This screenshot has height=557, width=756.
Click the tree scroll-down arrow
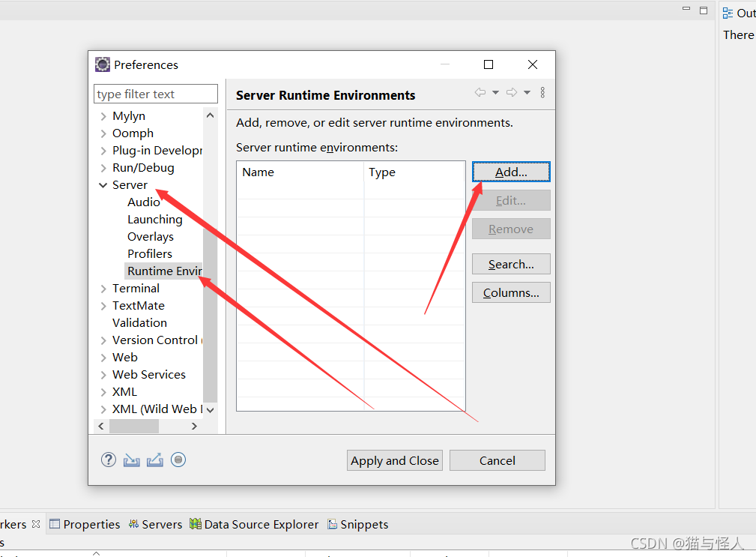[x=210, y=410]
